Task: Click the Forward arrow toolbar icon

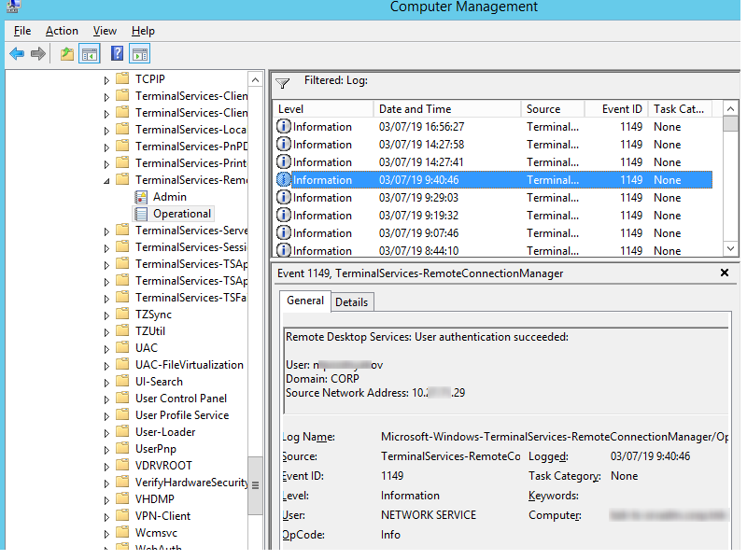Action: point(38,54)
